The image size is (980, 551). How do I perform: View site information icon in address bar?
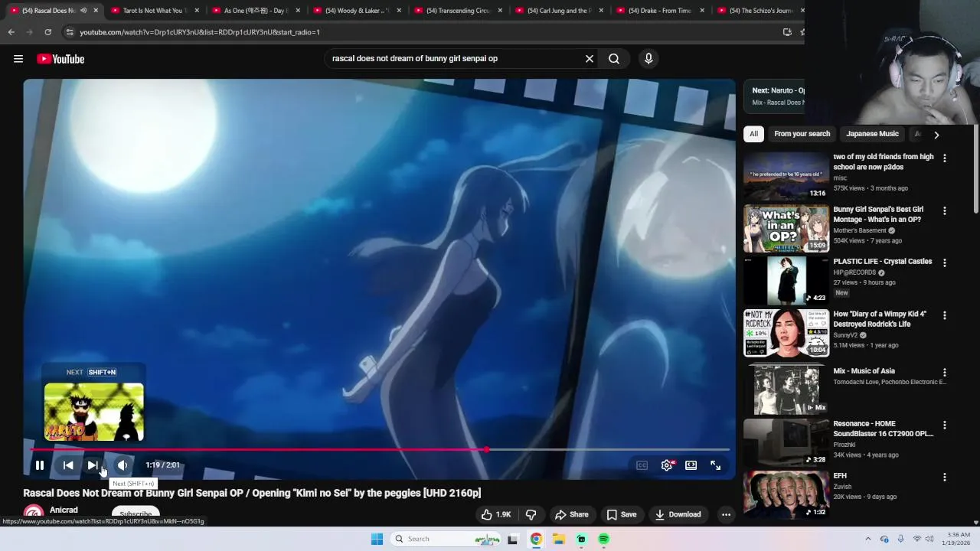pos(70,32)
